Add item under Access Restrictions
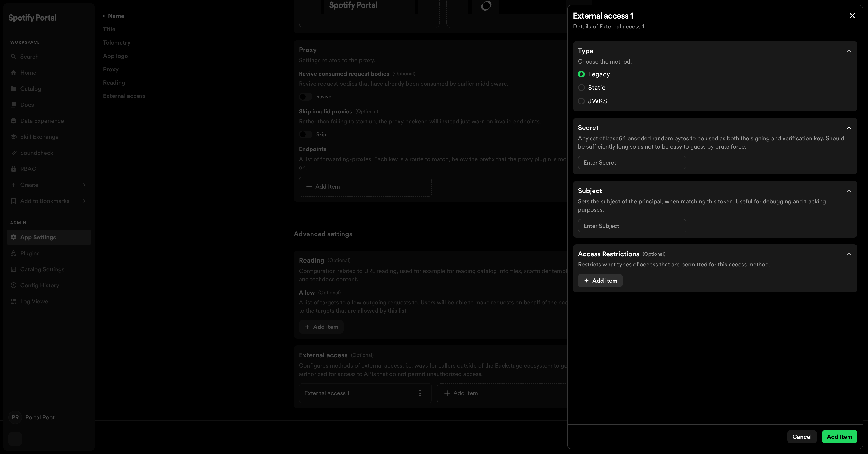Screen dimensions: 868x454 600,281
